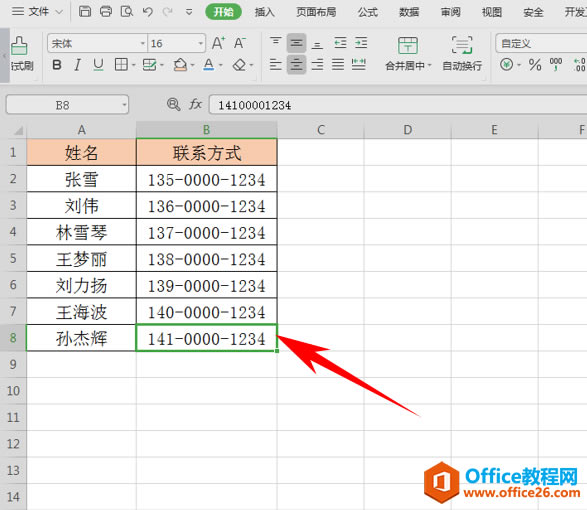Toggle Bold formatting
Viewport: 587px width, 510px height.
click(x=57, y=65)
